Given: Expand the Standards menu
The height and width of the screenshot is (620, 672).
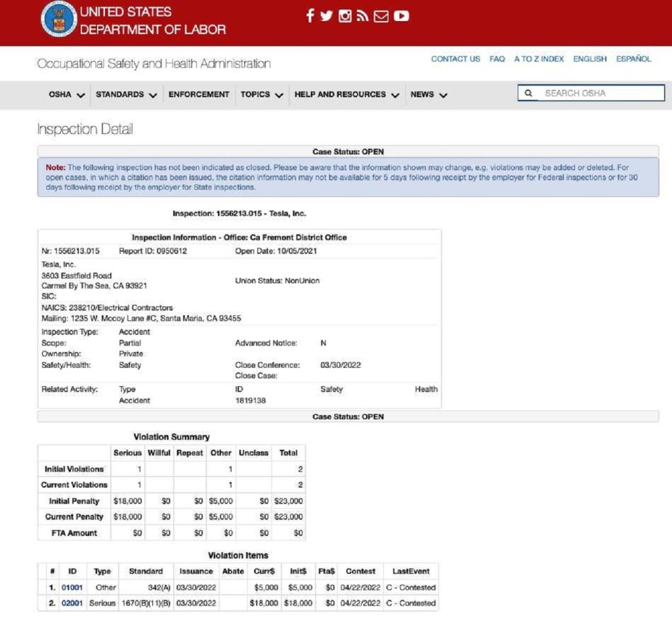Looking at the screenshot, I should click(126, 95).
